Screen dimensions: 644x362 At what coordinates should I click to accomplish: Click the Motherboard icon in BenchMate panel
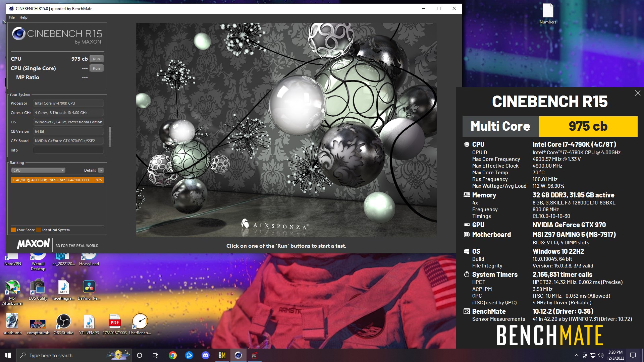coord(467,235)
